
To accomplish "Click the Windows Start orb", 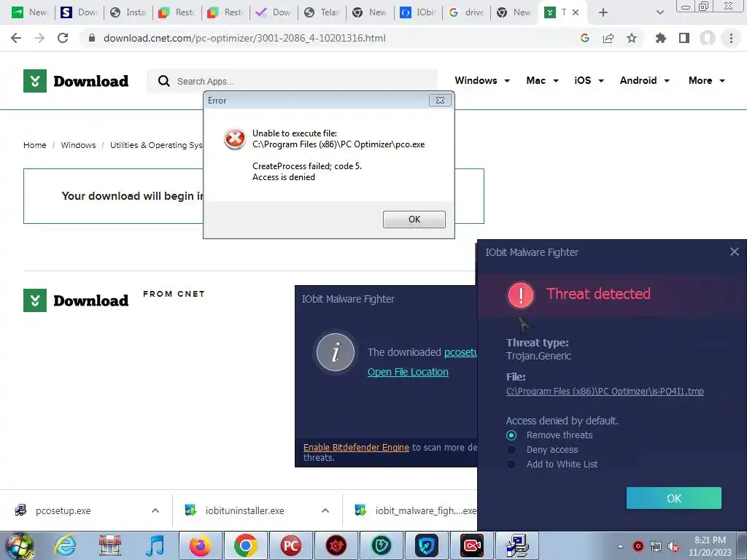I will click(x=20, y=545).
